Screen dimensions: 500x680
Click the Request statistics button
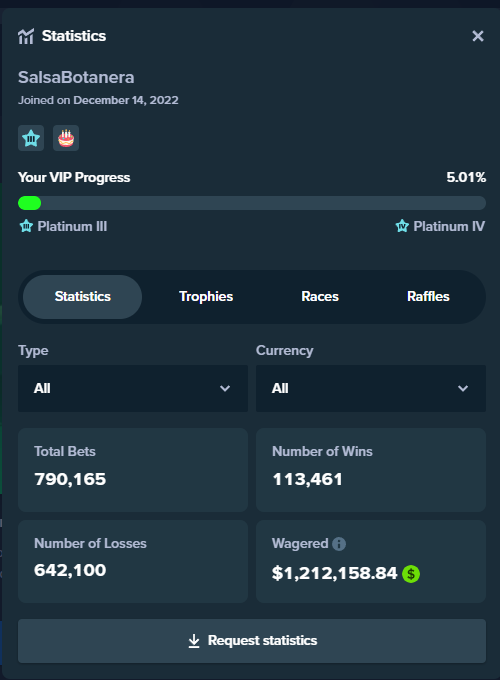click(x=252, y=641)
